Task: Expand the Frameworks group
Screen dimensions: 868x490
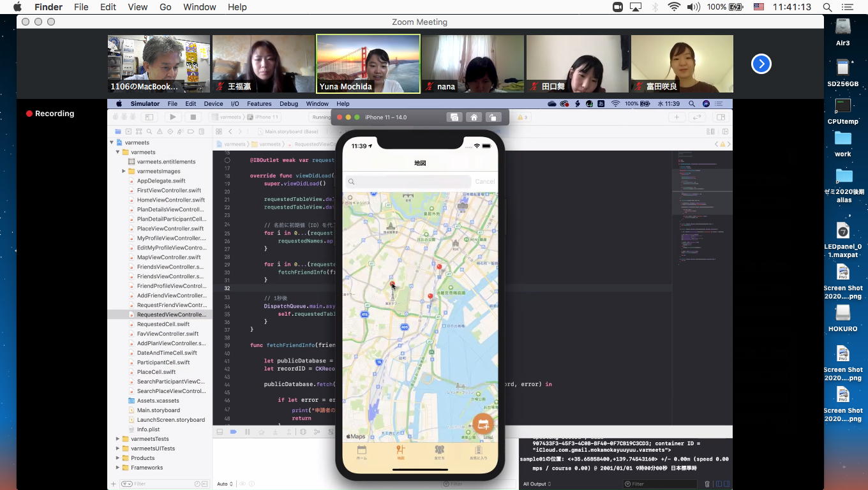Action: [117, 468]
